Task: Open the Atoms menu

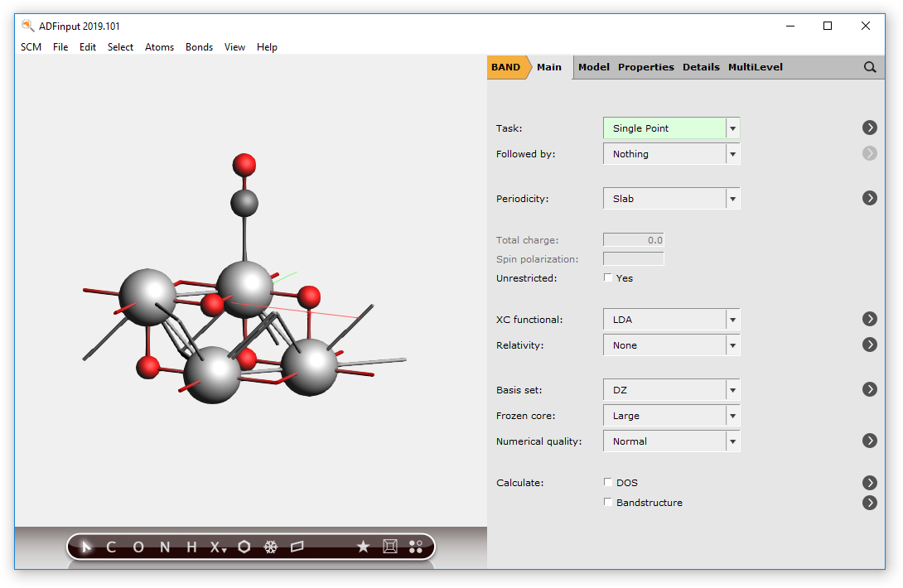Action: [160, 47]
